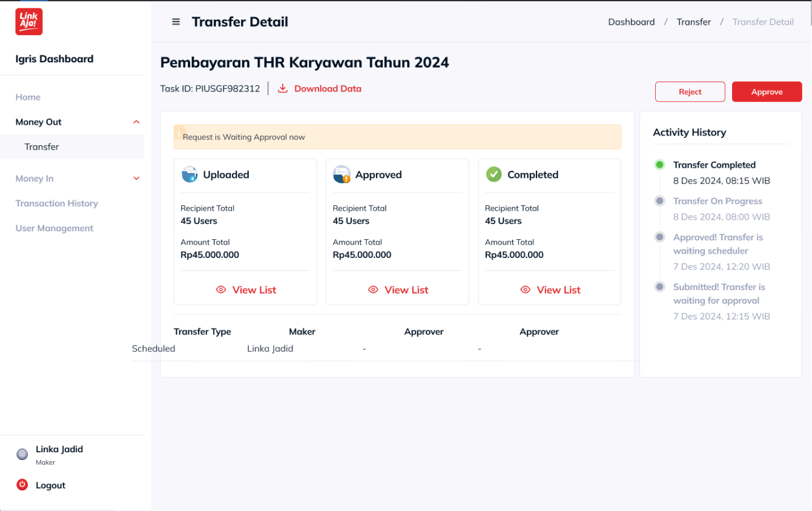812x511 pixels.
Task: Click the green Transfer Completed timeline dot
Action: tap(660, 165)
